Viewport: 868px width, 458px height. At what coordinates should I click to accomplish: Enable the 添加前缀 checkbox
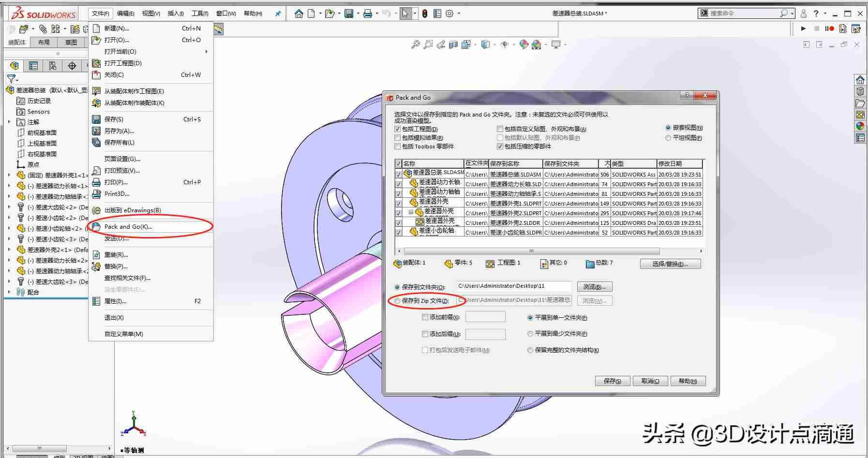425,317
